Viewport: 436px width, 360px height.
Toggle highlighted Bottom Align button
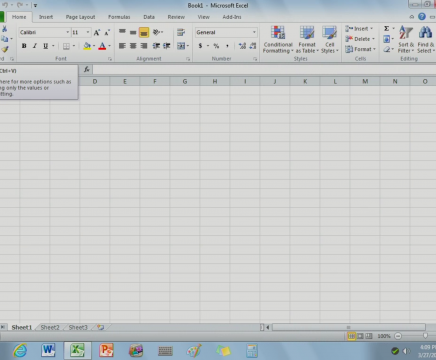coord(144,32)
